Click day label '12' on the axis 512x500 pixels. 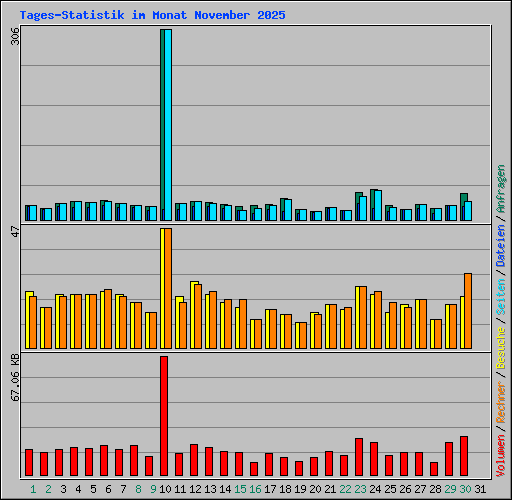pos(195,489)
